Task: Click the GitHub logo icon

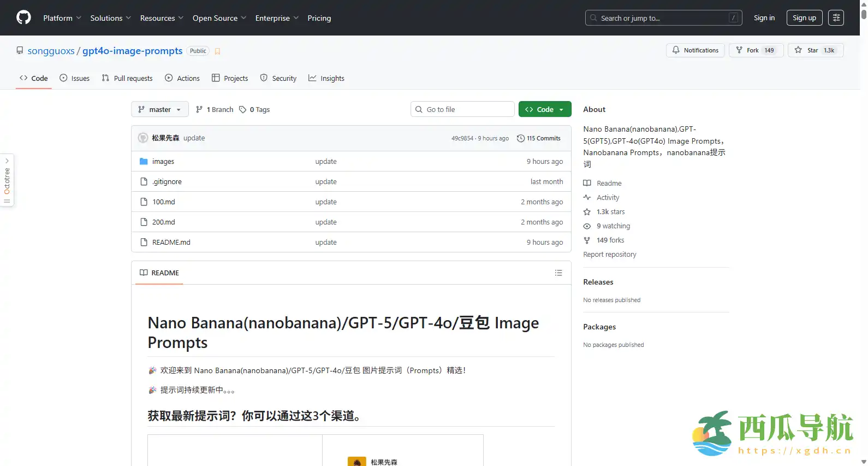Action: pos(23,18)
